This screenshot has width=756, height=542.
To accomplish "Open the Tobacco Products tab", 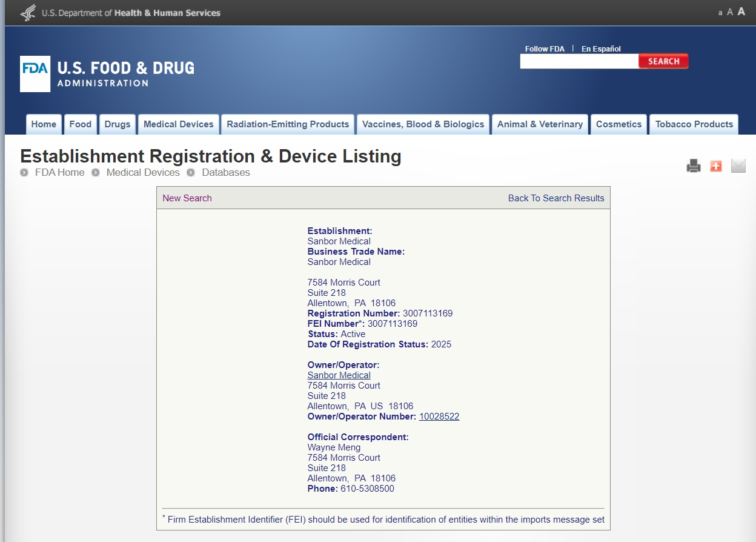I will pyautogui.click(x=694, y=124).
